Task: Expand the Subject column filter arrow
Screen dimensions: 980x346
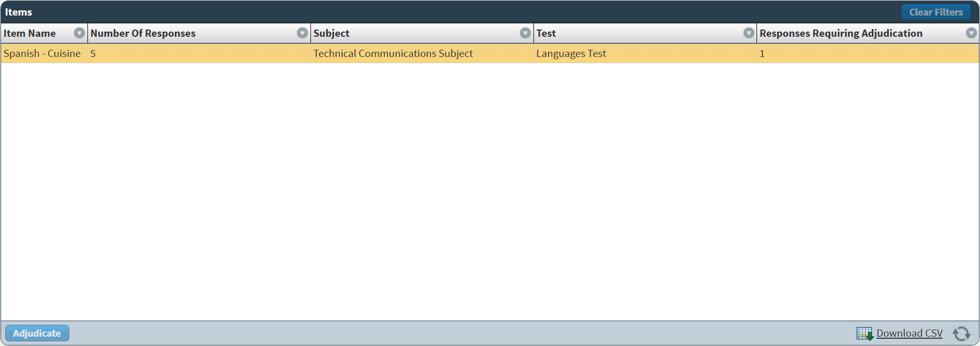Action: pos(525,33)
